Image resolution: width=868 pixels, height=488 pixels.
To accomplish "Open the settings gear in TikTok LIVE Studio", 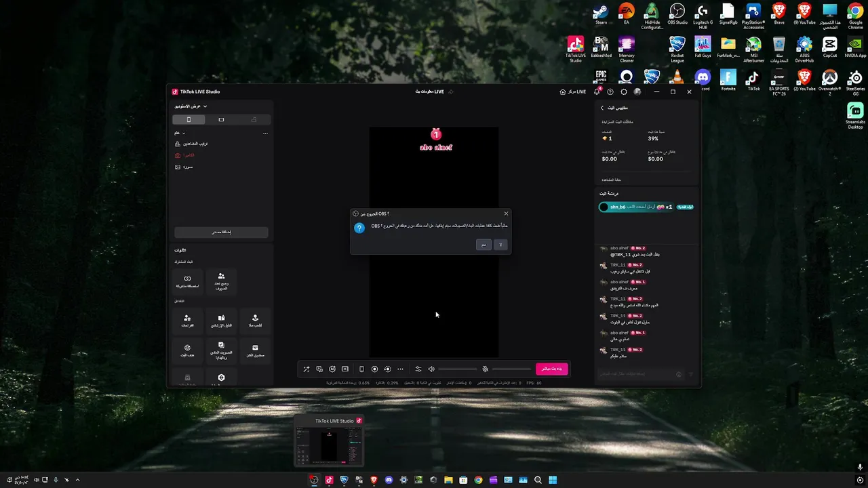I will 624,91.
